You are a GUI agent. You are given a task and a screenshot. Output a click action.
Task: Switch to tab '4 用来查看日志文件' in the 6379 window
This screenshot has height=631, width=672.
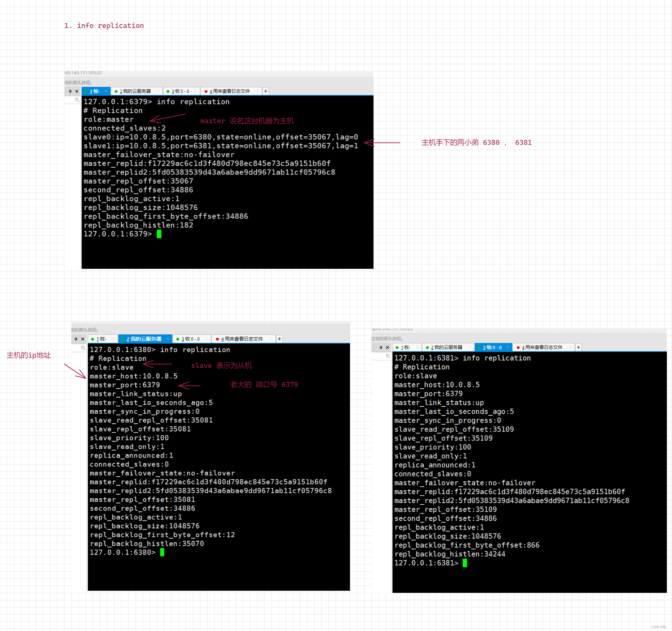(x=231, y=91)
